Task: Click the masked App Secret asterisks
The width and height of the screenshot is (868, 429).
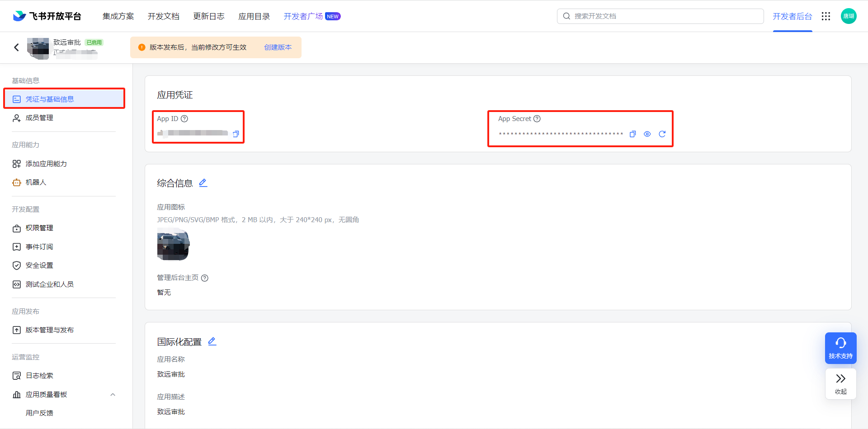Action: pyautogui.click(x=561, y=134)
